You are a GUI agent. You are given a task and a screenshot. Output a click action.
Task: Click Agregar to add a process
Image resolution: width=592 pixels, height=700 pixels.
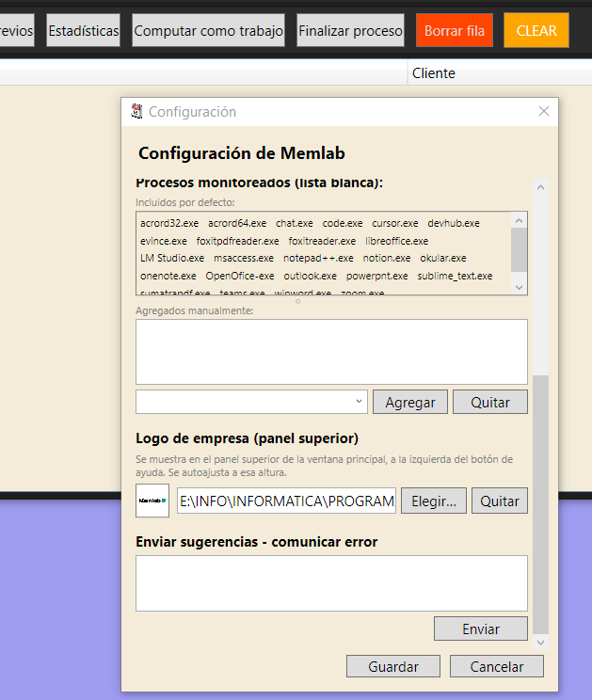(x=409, y=402)
